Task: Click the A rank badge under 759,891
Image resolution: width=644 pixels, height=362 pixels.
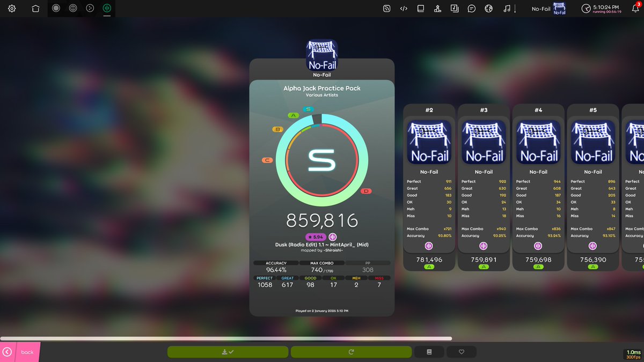Action: pyautogui.click(x=484, y=267)
